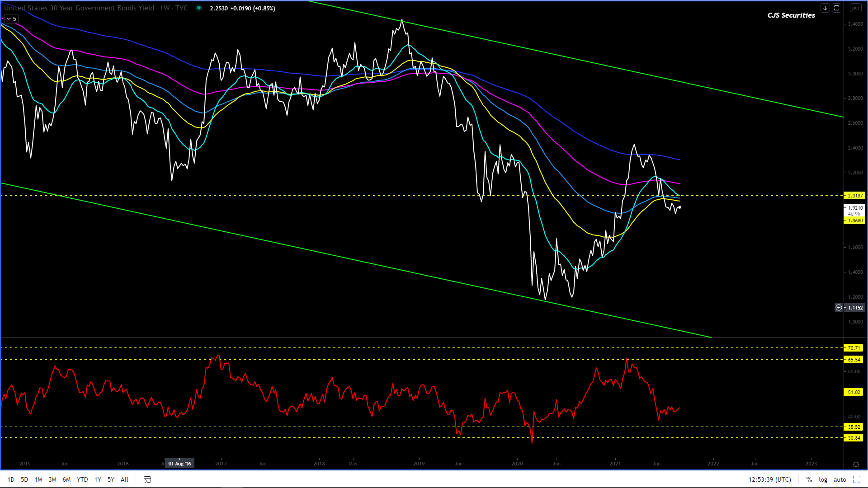Image resolution: width=868 pixels, height=488 pixels.
Task: Click the move pane down arrow icon
Action: click(x=825, y=8)
